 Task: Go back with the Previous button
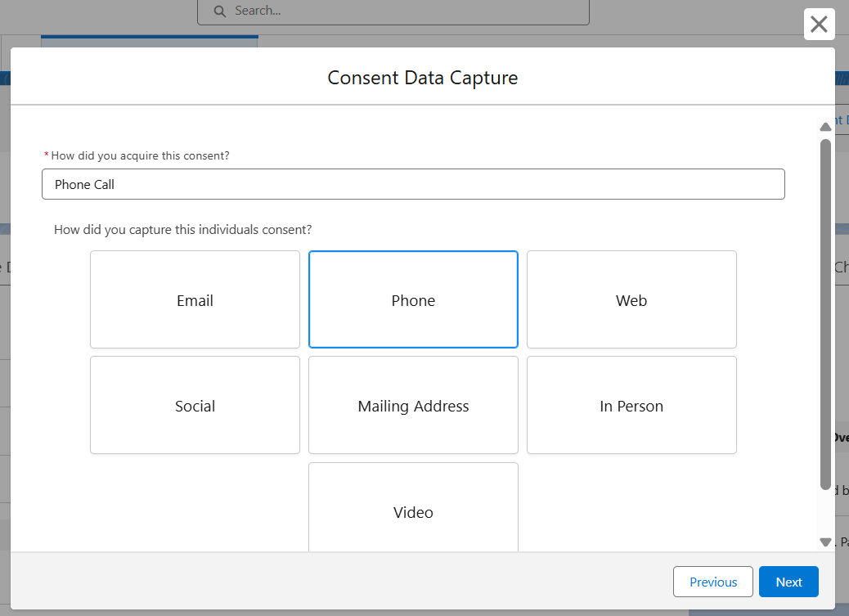[x=712, y=582]
